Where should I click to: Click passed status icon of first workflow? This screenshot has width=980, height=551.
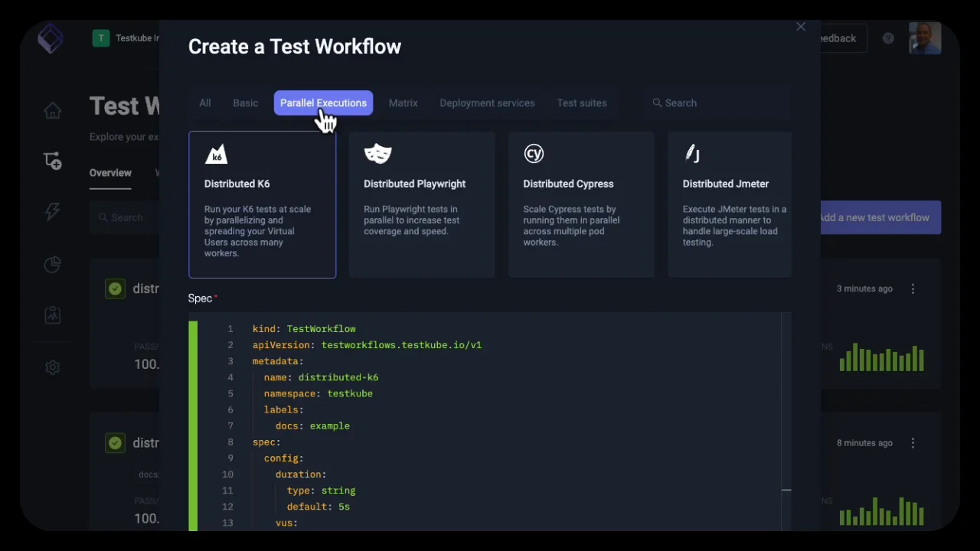(x=115, y=289)
